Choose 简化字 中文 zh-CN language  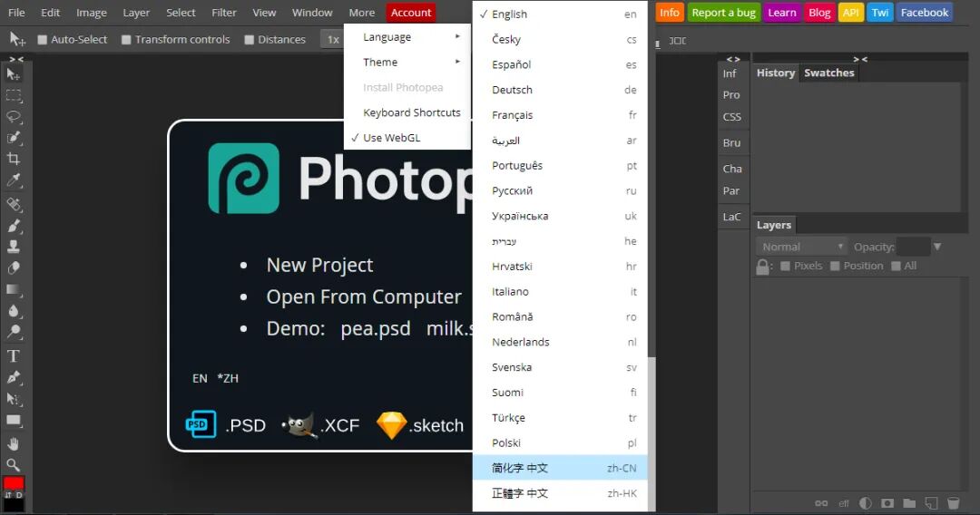pyautogui.click(x=560, y=468)
